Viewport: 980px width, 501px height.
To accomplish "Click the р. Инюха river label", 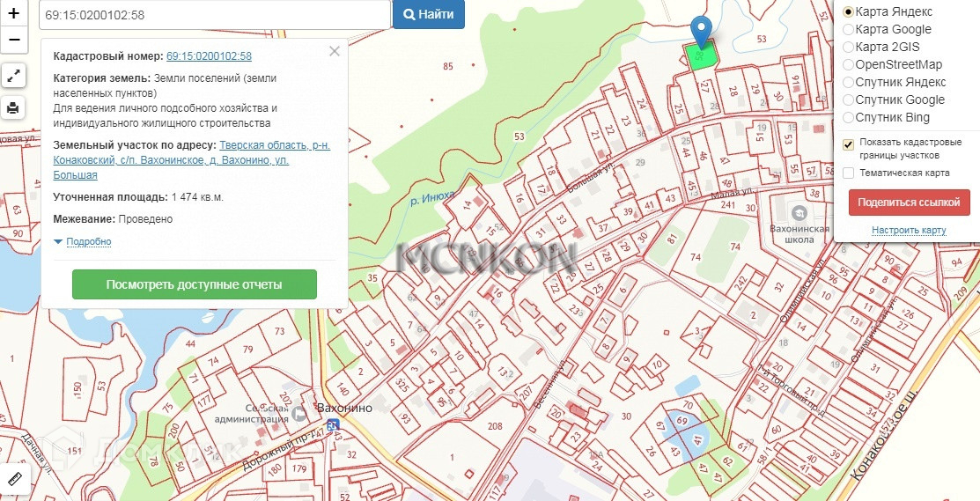I will [x=432, y=200].
